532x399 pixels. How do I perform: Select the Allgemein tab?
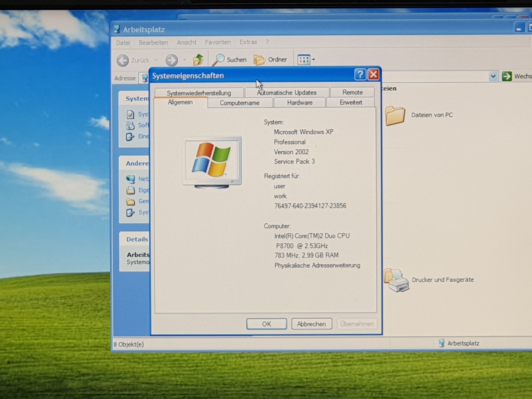(x=180, y=102)
